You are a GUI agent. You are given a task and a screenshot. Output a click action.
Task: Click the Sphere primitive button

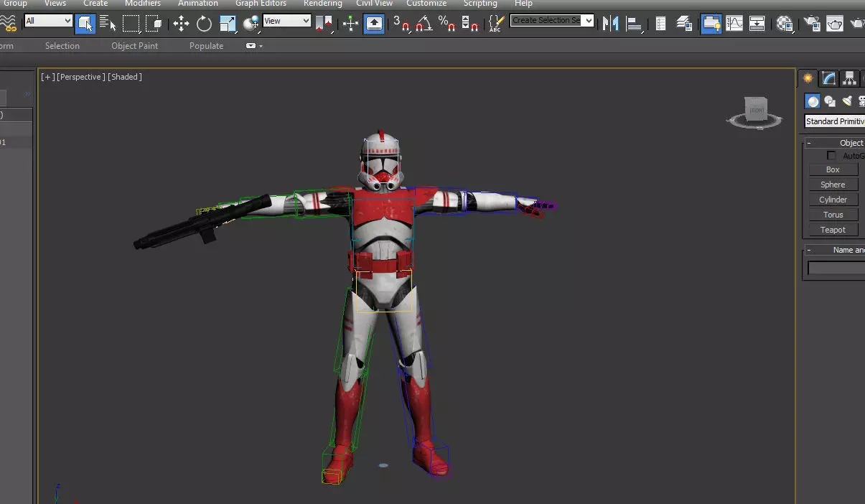pos(833,185)
